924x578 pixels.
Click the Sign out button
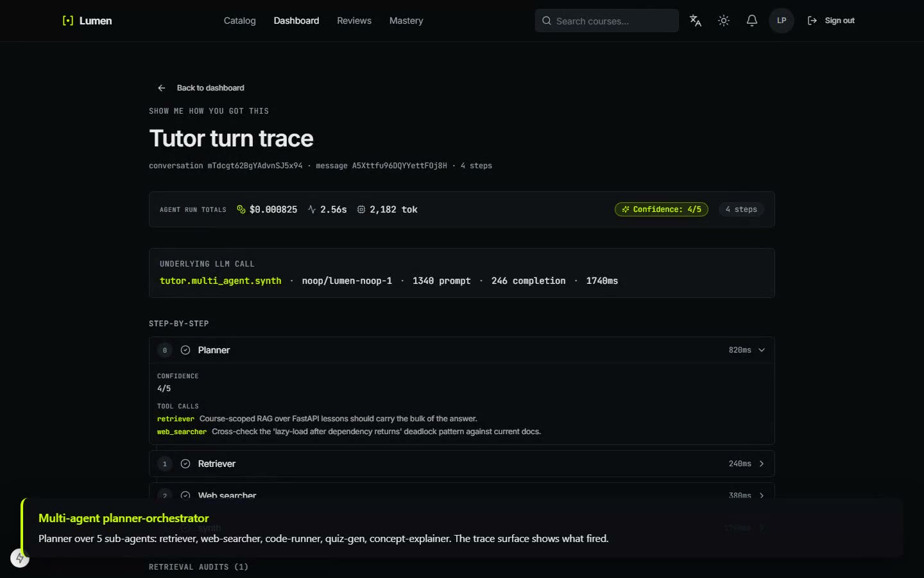[x=831, y=21]
